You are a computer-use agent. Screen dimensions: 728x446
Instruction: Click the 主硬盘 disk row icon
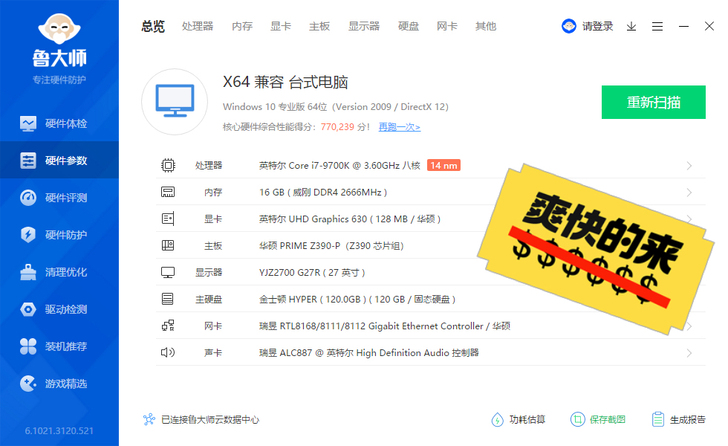tap(168, 299)
